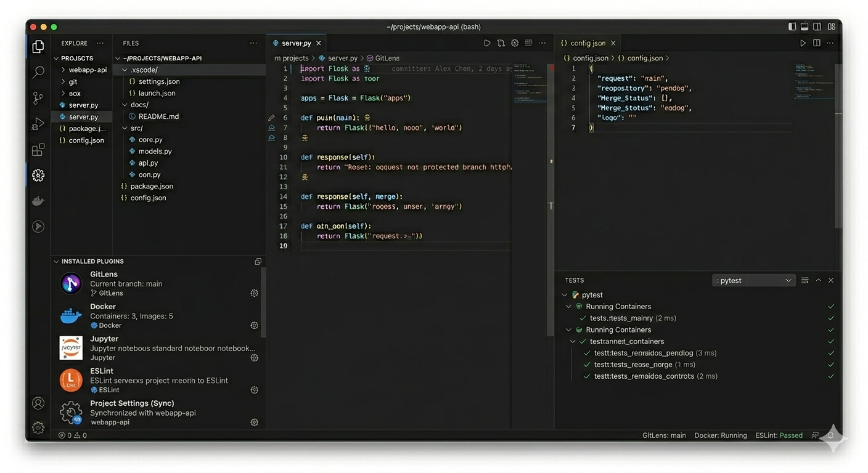
Task: Run server.py with the play icon
Action: pyautogui.click(x=487, y=43)
